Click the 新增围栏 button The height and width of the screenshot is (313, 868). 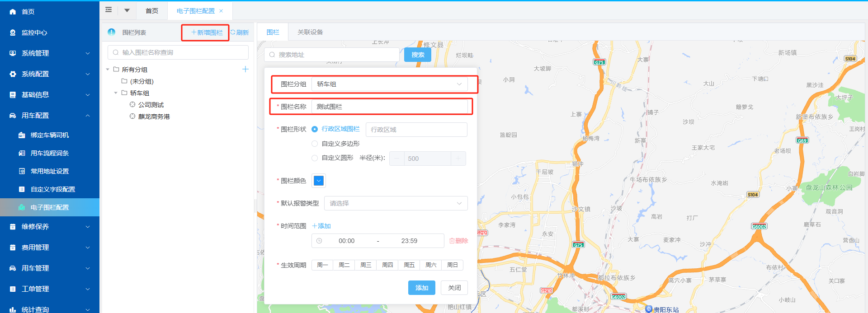[x=207, y=33]
